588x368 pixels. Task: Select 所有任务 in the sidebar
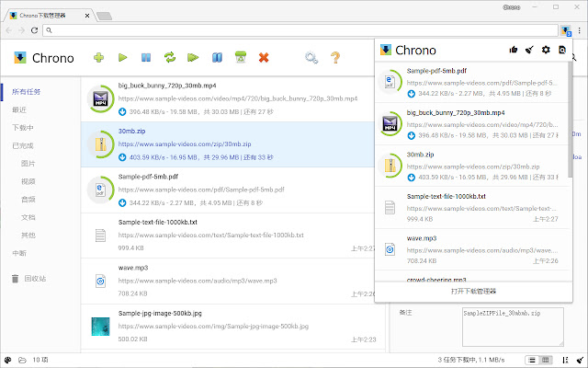[26, 92]
